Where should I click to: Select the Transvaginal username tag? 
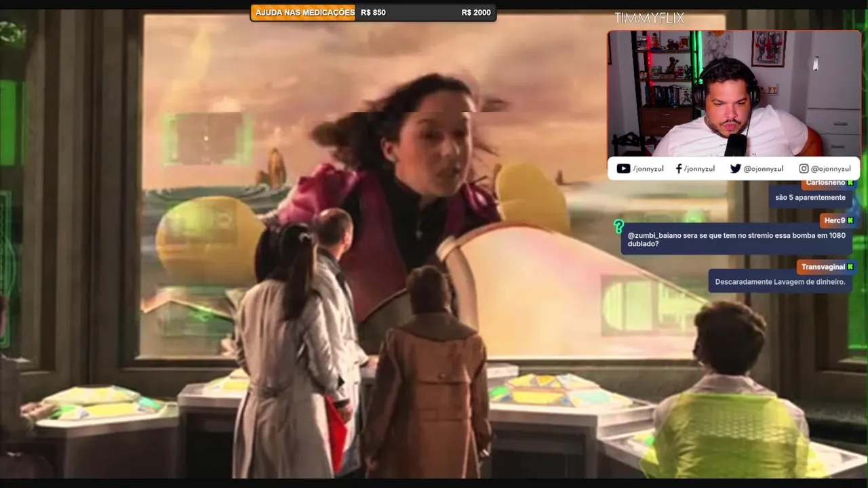pos(827,267)
